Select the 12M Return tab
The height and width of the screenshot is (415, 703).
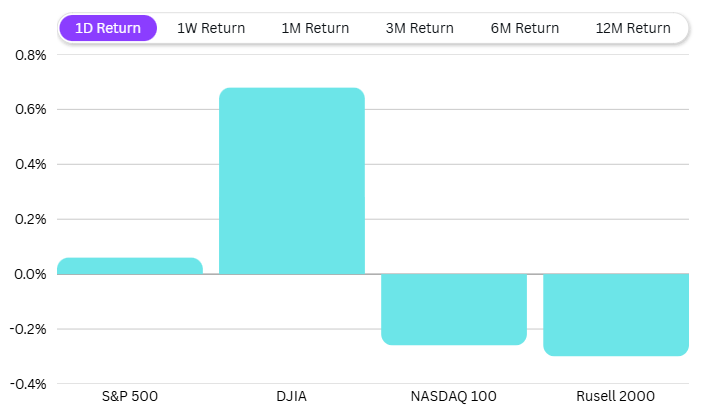[633, 28]
